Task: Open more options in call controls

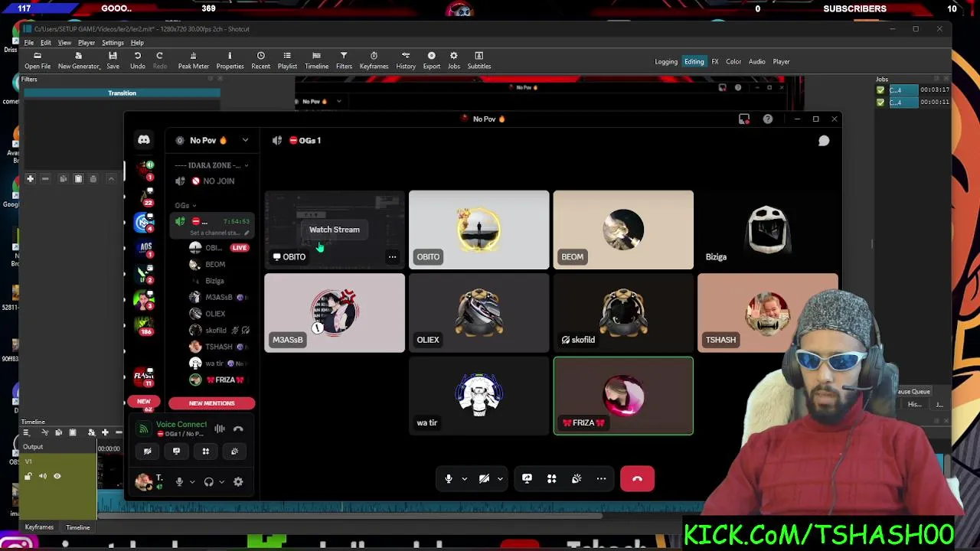Action: click(x=601, y=478)
